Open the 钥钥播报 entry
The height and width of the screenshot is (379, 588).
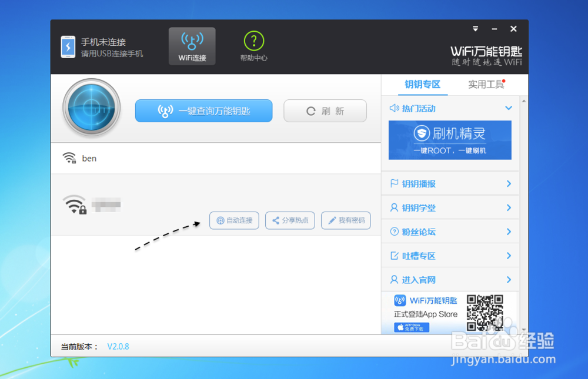[x=450, y=184]
